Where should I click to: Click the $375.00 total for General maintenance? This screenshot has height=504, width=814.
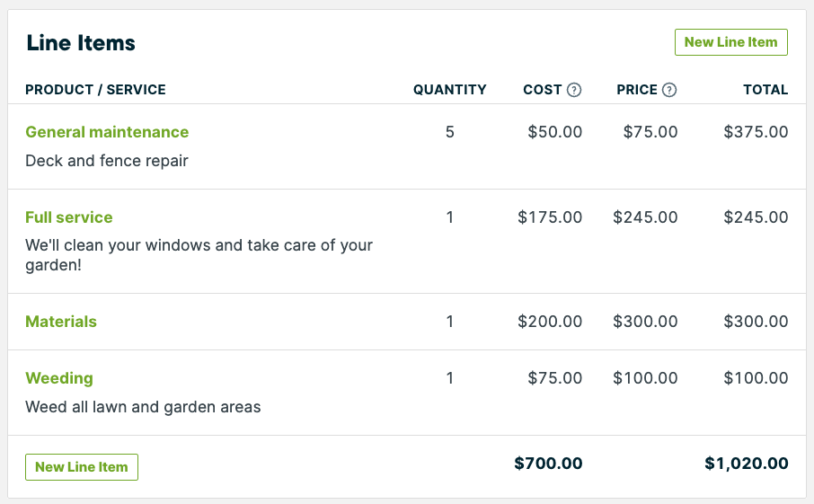point(756,132)
